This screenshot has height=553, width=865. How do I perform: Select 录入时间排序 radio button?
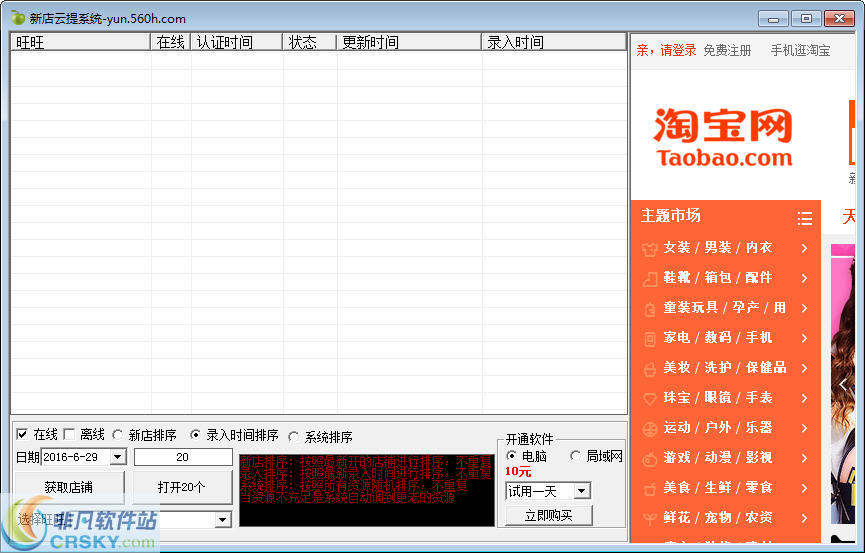coord(195,435)
